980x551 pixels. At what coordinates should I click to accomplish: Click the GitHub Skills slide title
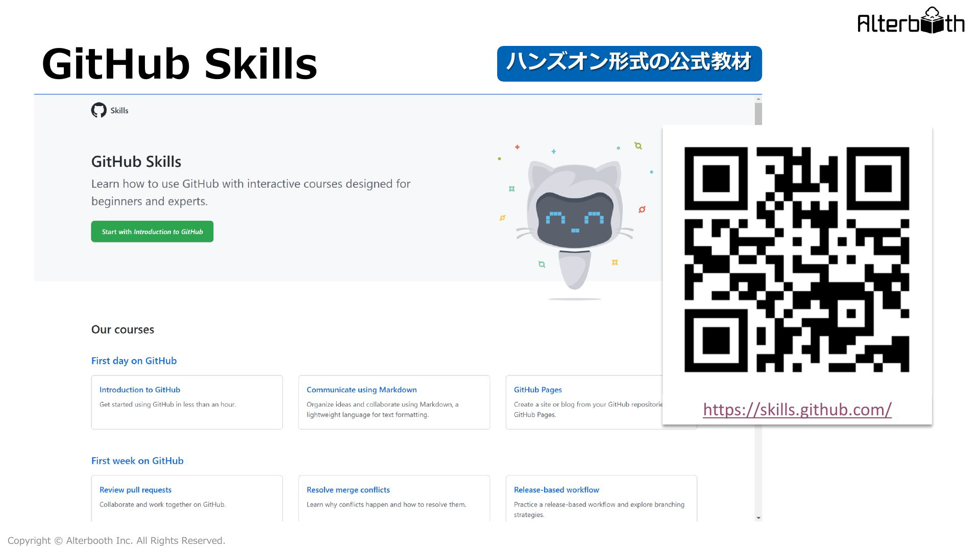tap(180, 64)
